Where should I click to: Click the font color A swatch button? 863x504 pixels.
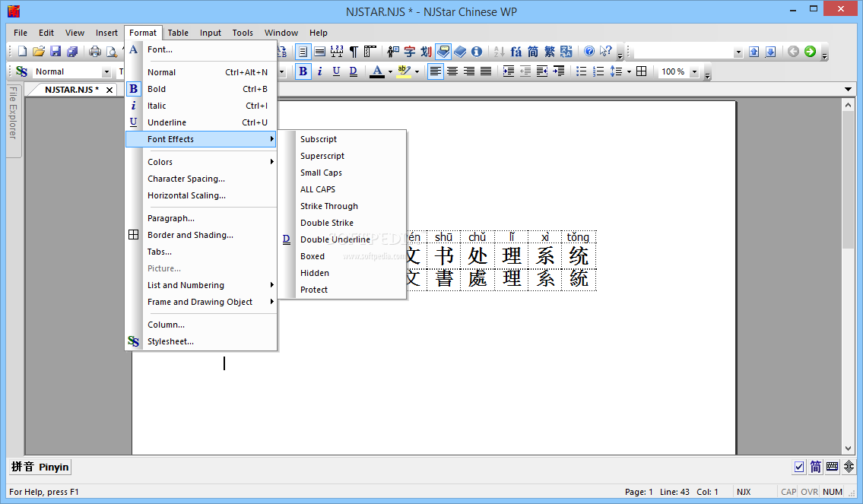[x=377, y=71]
